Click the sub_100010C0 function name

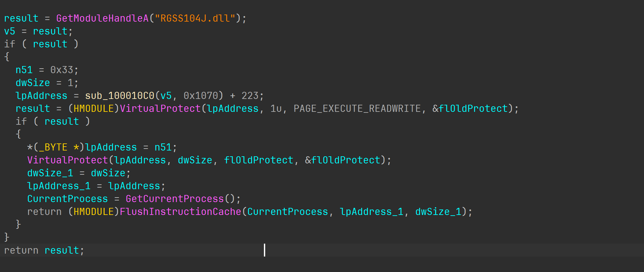pyautogui.click(x=120, y=96)
